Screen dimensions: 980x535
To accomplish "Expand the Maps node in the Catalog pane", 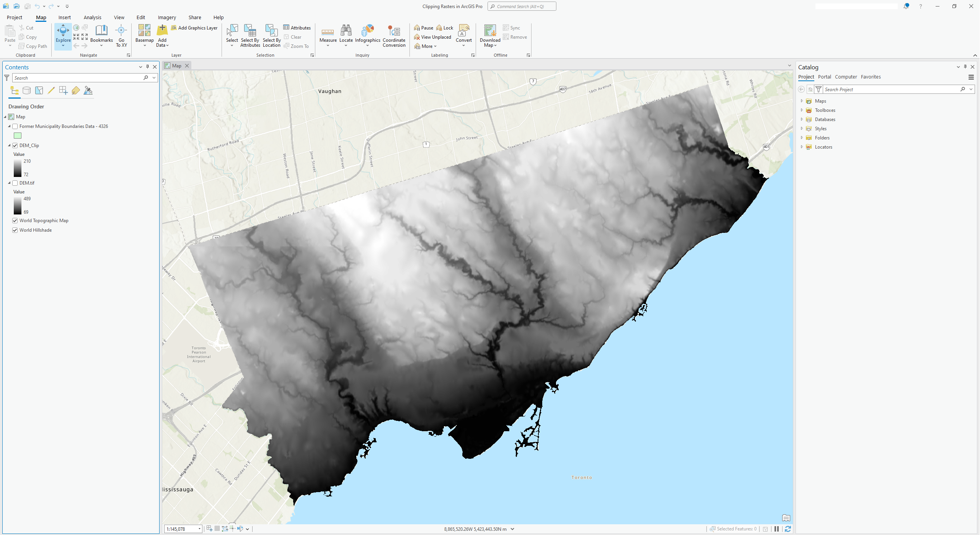I will pyautogui.click(x=802, y=101).
